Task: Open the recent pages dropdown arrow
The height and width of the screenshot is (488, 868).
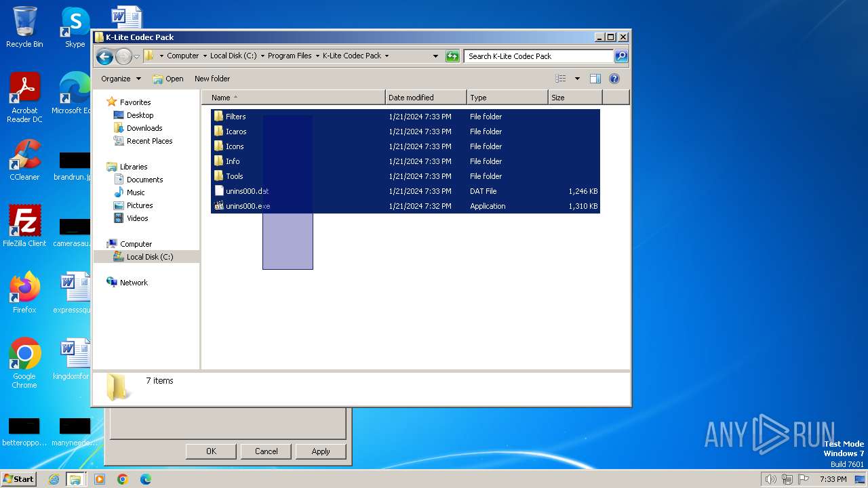Action: pos(136,56)
